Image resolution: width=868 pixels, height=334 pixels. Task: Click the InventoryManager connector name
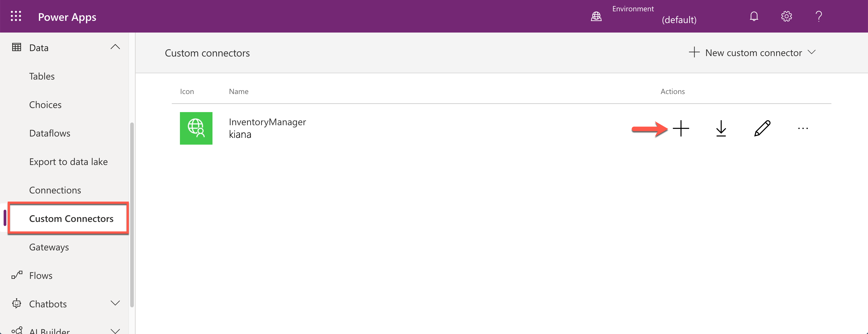coord(267,122)
